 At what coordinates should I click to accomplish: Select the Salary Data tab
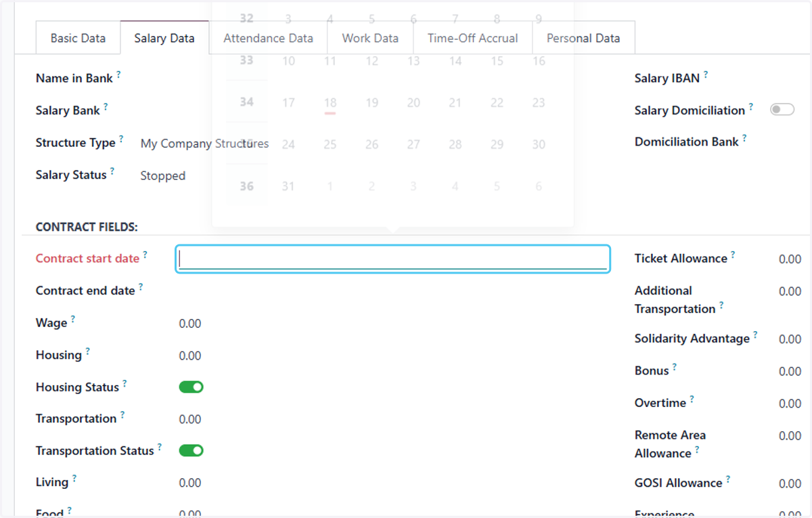(x=164, y=38)
